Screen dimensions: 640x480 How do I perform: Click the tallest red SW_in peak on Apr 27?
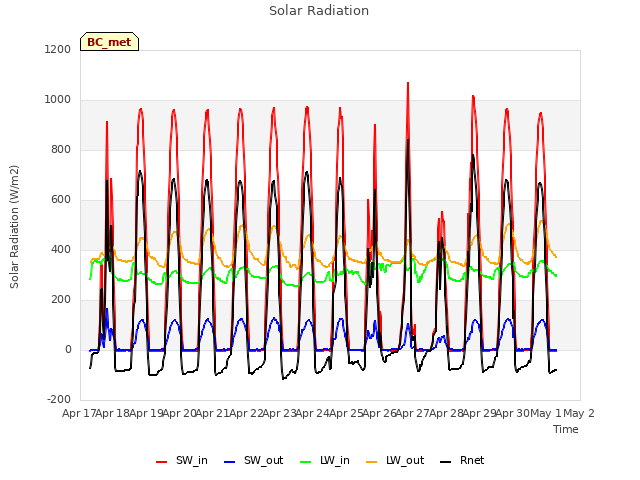tap(408, 84)
